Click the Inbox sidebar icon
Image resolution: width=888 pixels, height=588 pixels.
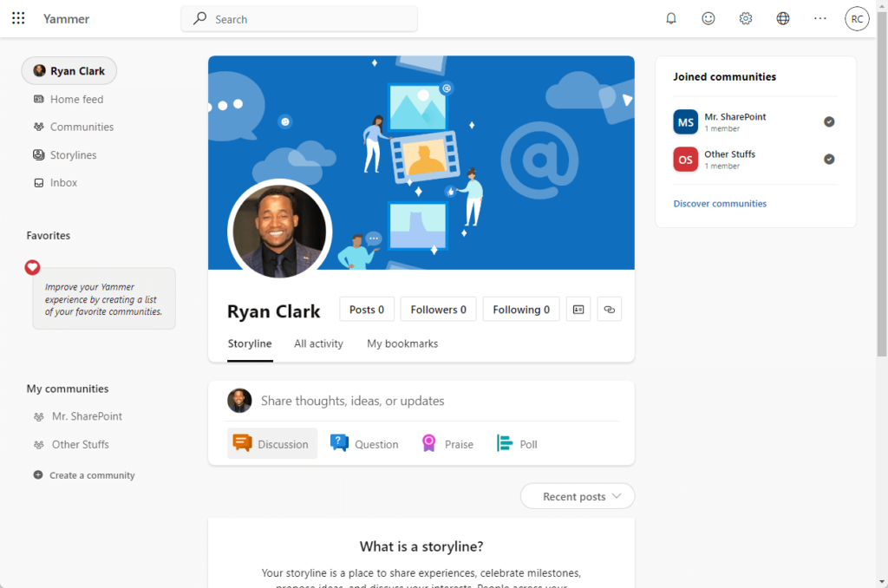[x=38, y=183]
